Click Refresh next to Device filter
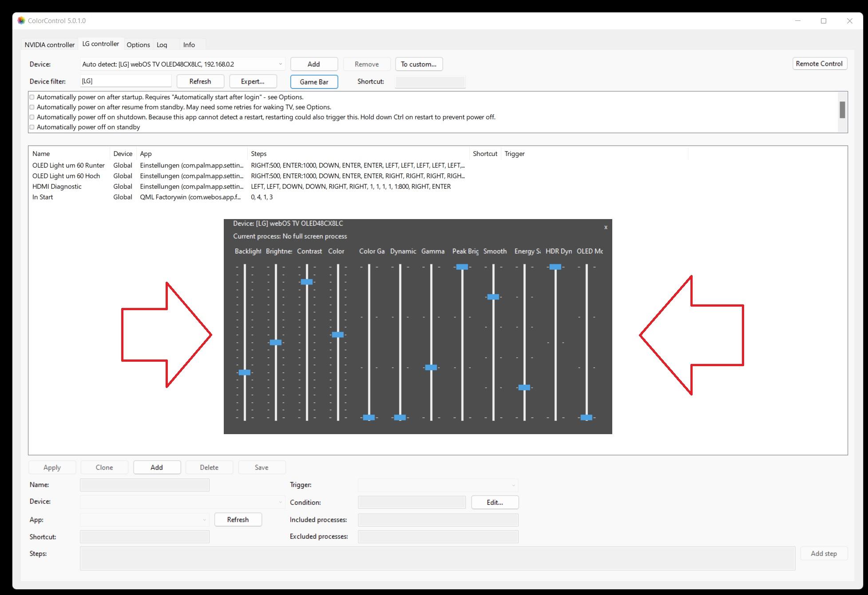Image resolution: width=868 pixels, height=595 pixels. pos(200,81)
